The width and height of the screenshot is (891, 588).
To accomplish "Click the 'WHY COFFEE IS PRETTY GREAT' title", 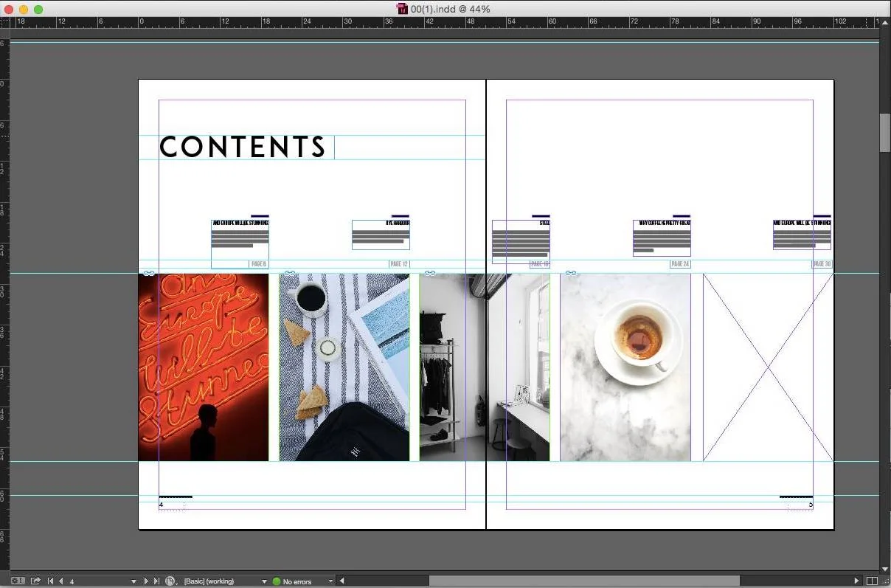I will (x=665, y=223).
